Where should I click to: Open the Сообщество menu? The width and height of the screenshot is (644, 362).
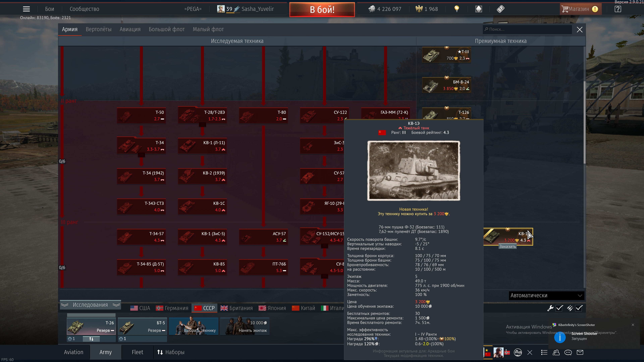84,9
